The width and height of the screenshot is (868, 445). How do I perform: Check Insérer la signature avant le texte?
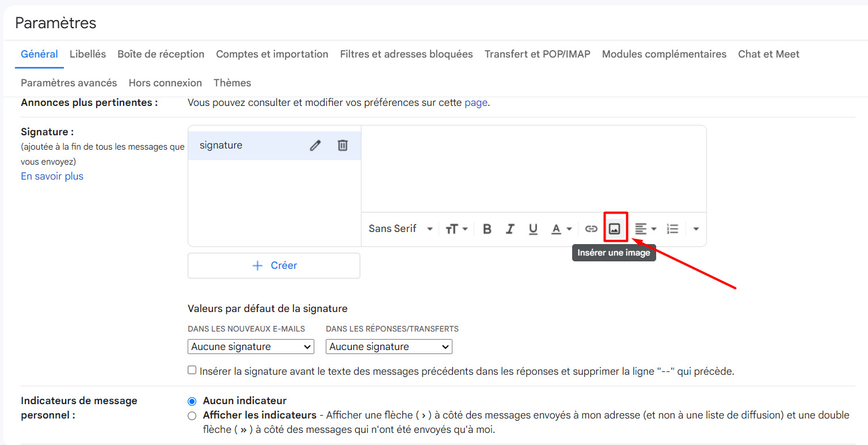[192, 370]
